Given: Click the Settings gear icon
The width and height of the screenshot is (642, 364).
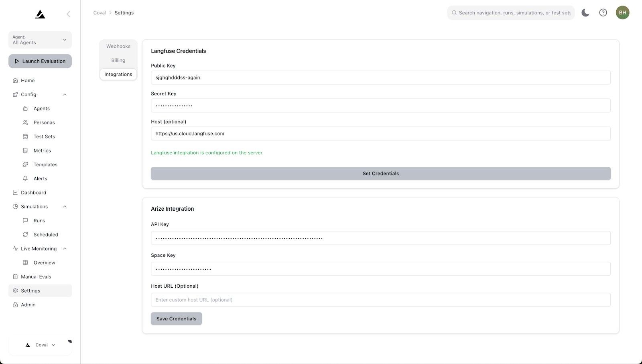Looking at the screenshot, I should [15, 291].
